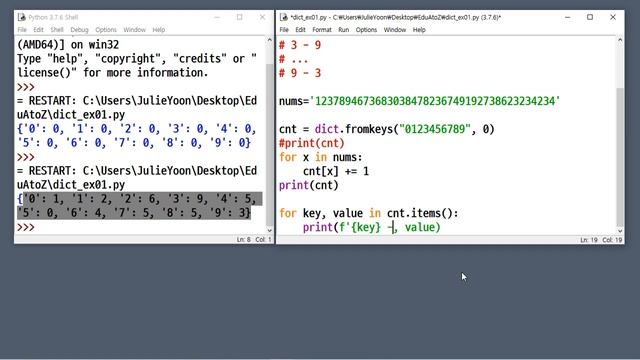This screenshot has width=640, height=360.
Task: Click the '#print(cnt)' comment line
Action: (x=312, y=143)
